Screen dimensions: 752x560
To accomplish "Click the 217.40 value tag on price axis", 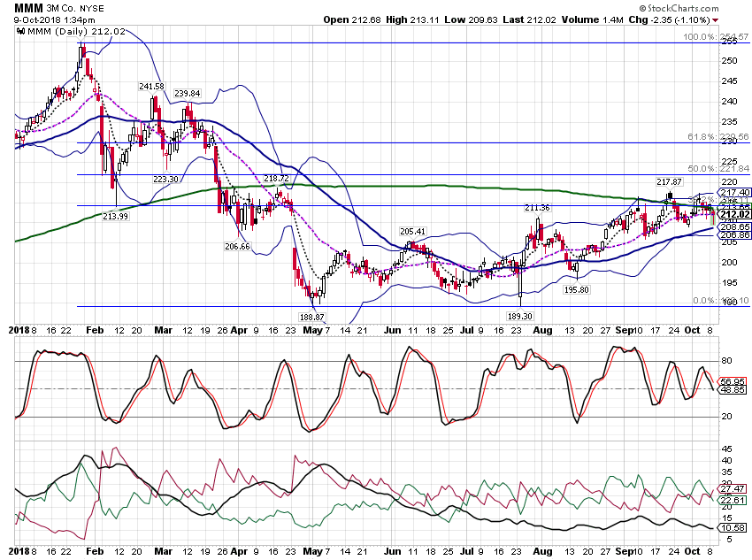I will point(734,193).
